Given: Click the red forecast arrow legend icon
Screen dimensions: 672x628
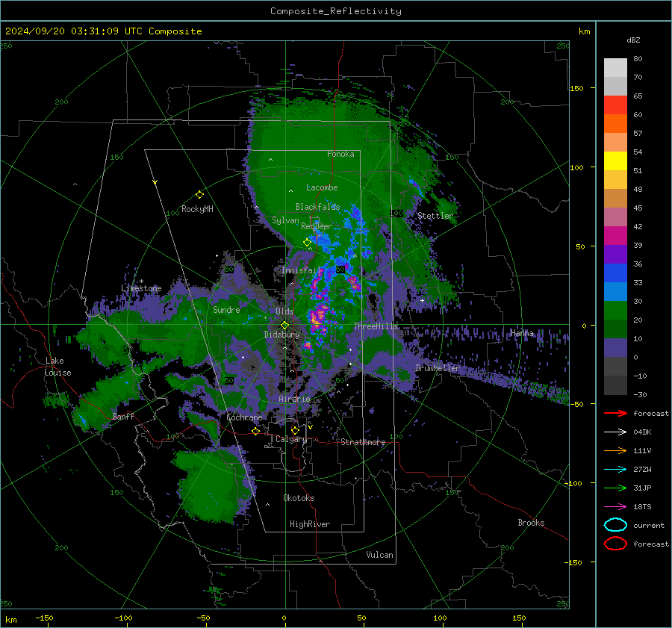Looking at the screenshot, I should click(615, 413).
